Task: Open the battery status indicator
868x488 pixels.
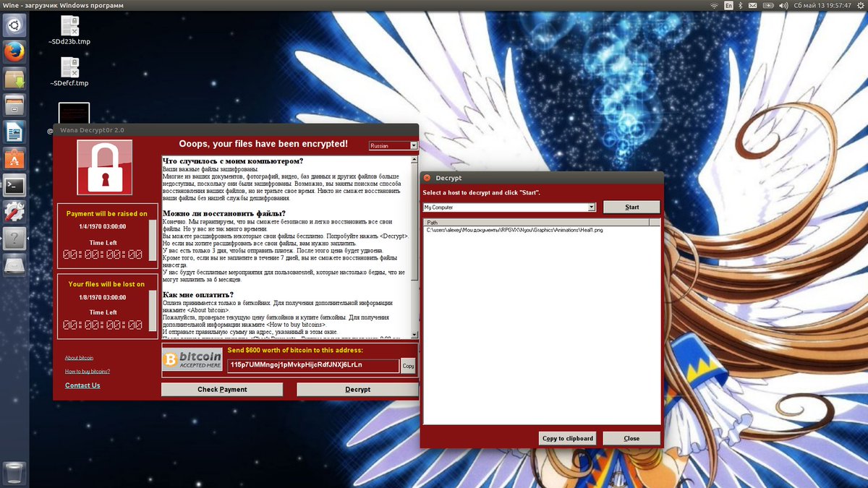Action: pyautogui.click(x=770, y=6)
